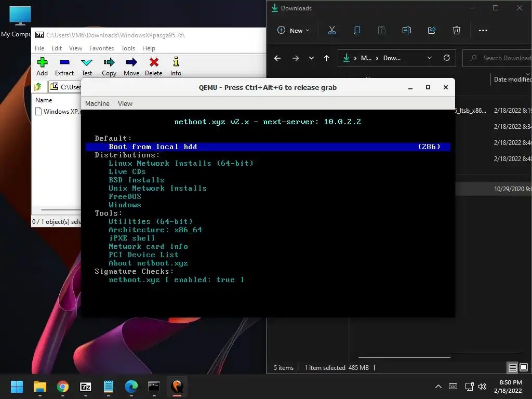Open Command Prompt from taskbar

click(x=154, y=387)
